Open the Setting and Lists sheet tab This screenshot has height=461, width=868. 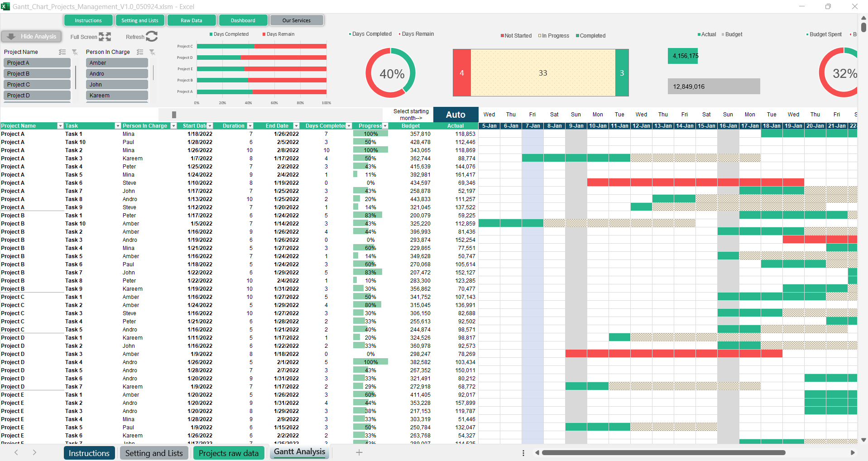(x=154, y=453)
